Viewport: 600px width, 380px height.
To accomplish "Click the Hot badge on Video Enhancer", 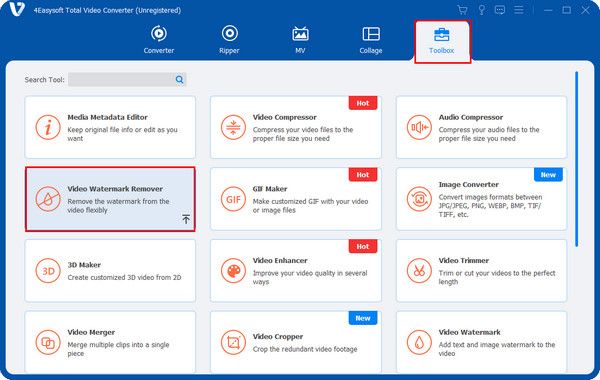I will click(x=363, y=246).
